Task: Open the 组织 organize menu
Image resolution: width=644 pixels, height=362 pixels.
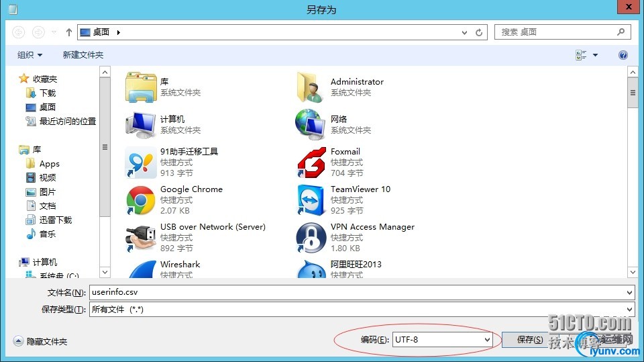Action: [x=30, y=55]
